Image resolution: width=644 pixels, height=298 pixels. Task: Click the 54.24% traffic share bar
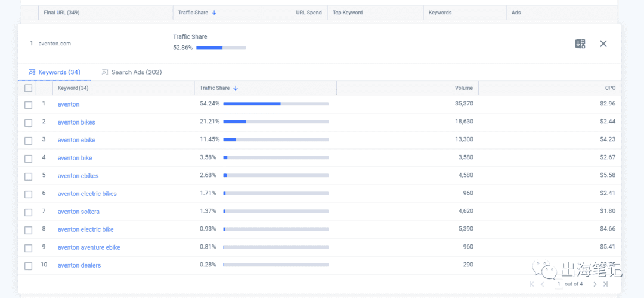(275, 104)
